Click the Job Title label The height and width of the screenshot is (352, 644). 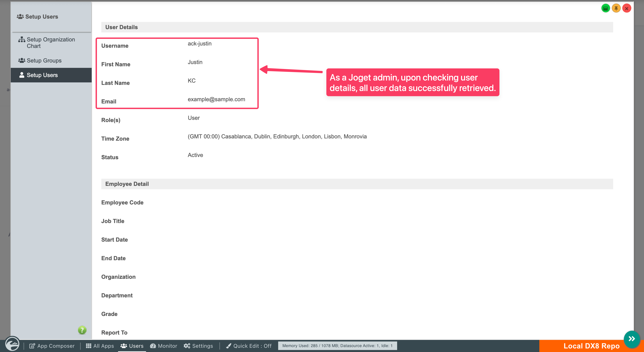tap(113, 221)
